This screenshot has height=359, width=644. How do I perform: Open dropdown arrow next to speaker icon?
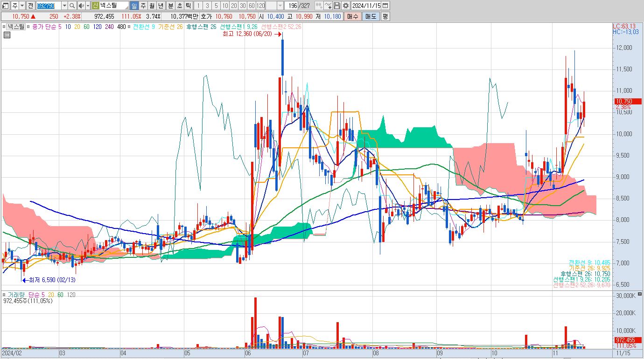[x=88, y=6]
